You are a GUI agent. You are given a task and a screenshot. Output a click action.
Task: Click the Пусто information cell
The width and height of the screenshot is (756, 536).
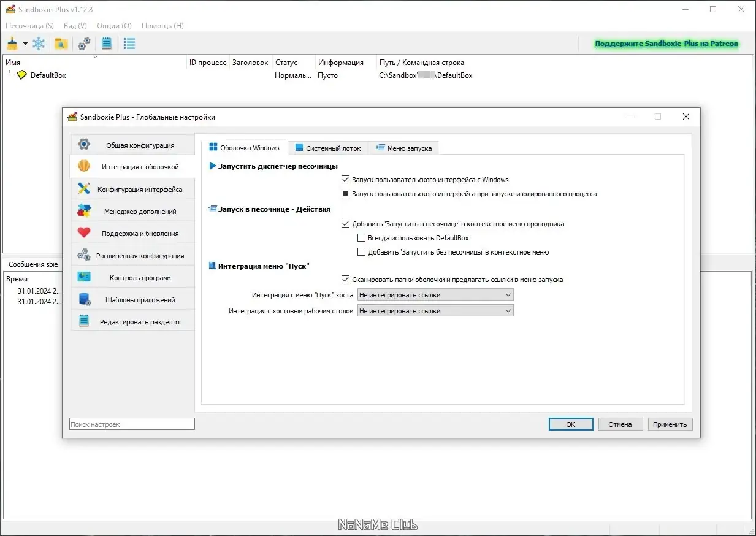click(327, 75)
